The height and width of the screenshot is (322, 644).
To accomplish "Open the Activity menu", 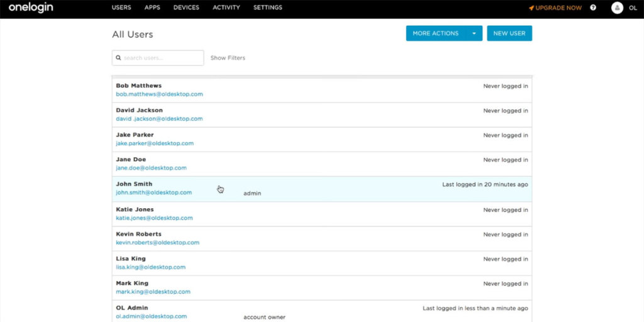I will pos(226,8).
